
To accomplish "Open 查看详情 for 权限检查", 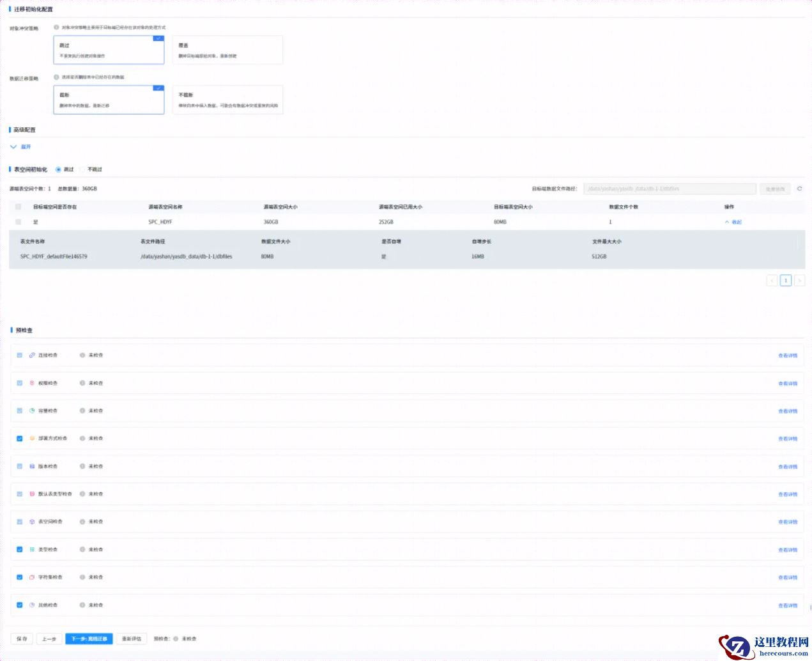I will (x=788, y=384).
